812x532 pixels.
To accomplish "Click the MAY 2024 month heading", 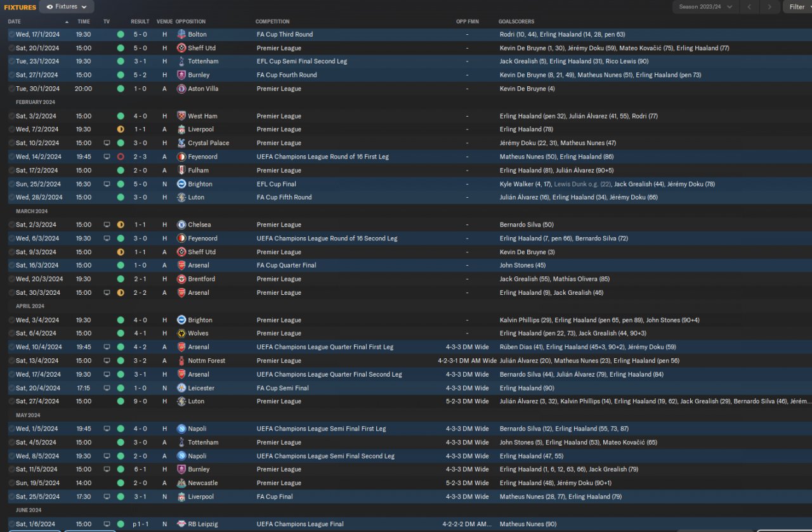I will (29, 415).
